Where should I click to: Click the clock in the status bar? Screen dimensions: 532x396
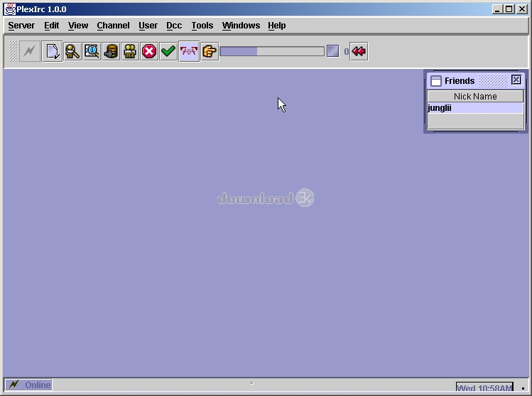[484, 387]
